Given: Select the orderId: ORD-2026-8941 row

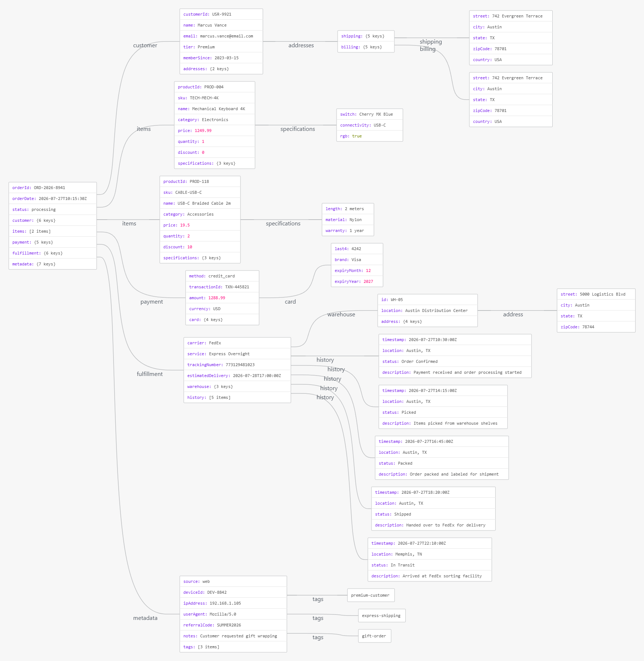Looking at the screenshot, I should (53, 188).
